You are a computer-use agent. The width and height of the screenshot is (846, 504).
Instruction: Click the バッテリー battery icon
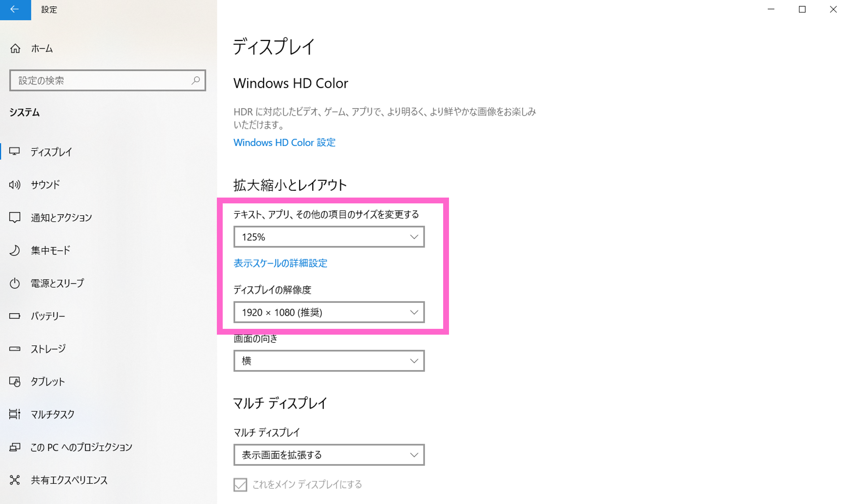click(15, 316)
